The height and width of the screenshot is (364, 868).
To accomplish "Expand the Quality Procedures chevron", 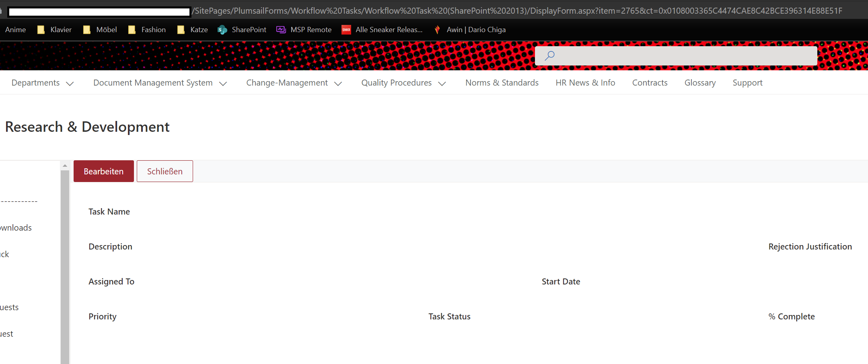I will click(x=442, y=84).
